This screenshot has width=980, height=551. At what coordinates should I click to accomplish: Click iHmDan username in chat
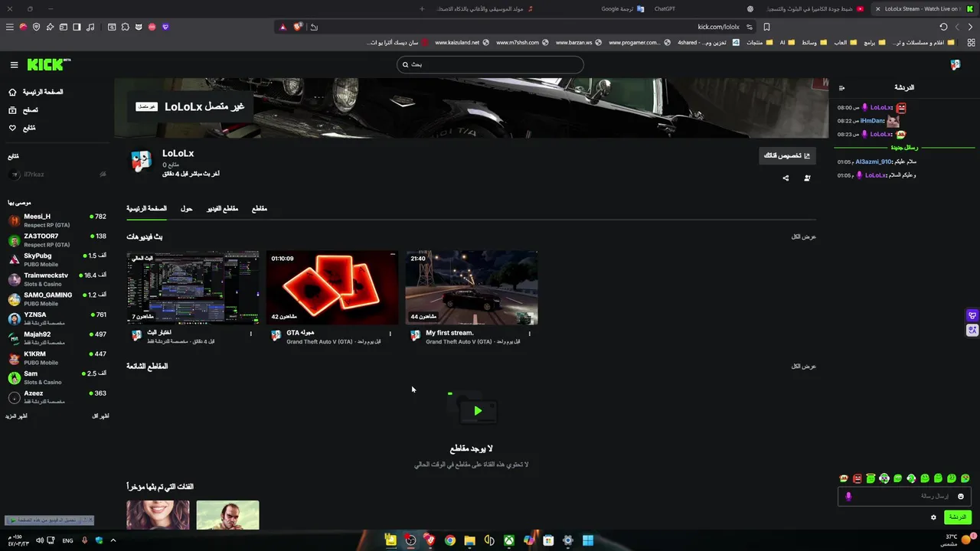coord(872,121)
